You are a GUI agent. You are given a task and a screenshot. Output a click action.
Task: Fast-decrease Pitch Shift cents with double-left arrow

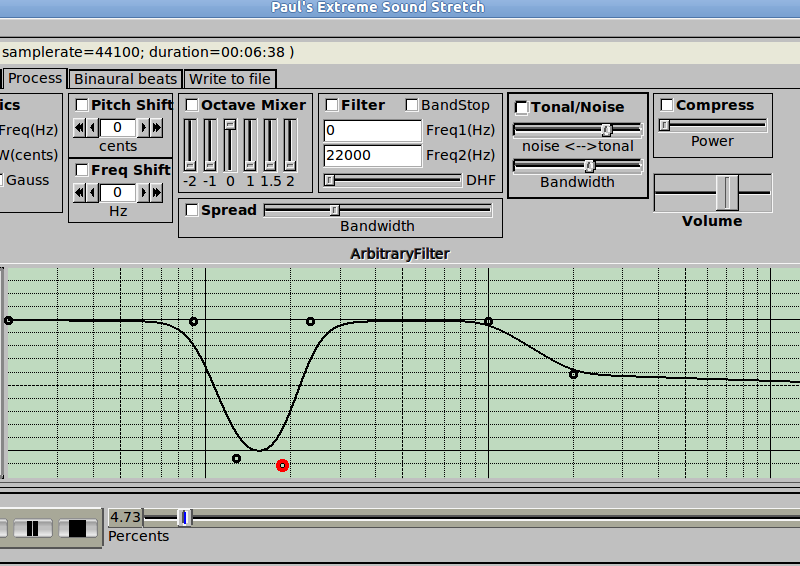pos(80,127)
